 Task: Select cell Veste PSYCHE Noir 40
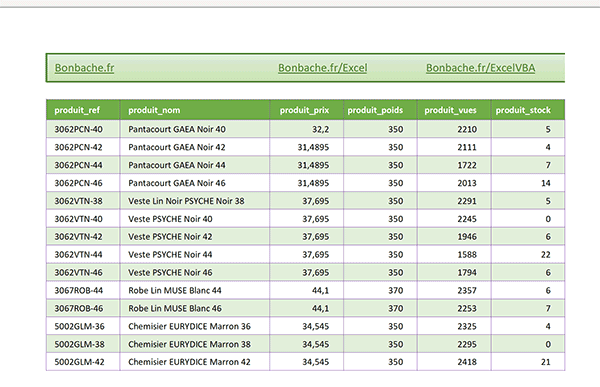pyautogui.click(x=195, y=219)
